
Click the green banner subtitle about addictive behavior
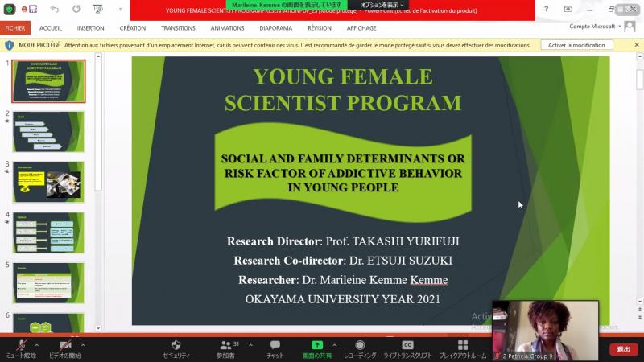(343, 173)
